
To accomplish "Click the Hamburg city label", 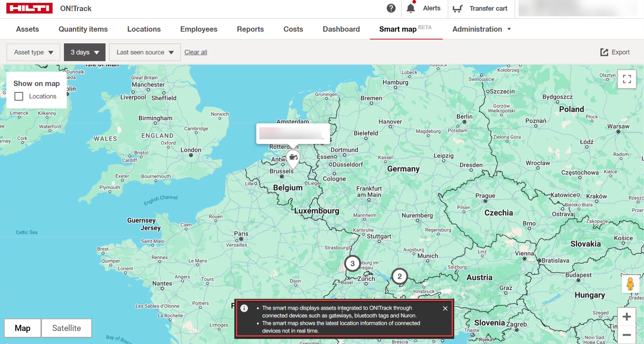I will tap(395, 82).
